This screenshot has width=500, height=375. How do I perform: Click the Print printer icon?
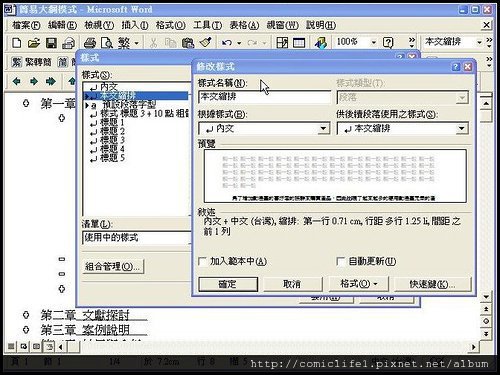coord(90,43)
